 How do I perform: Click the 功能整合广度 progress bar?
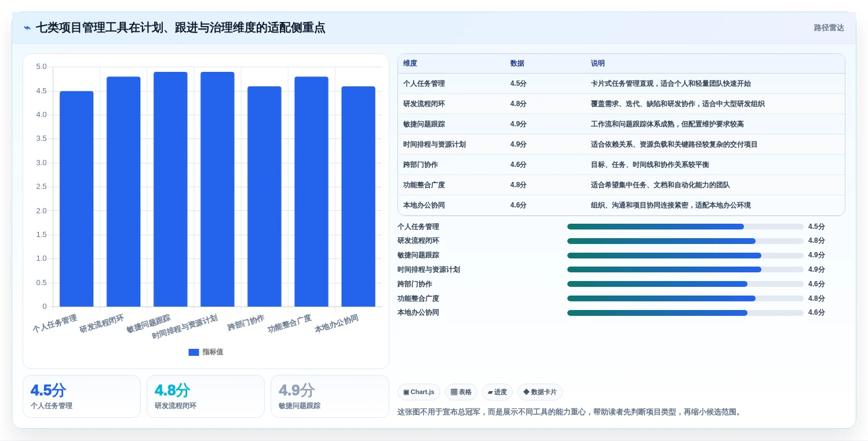click(685, 298)
